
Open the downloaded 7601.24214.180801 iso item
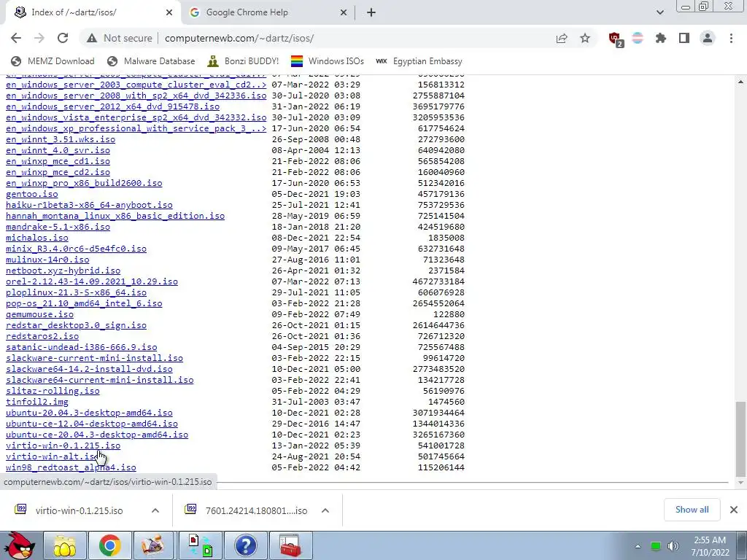pos(248,510)
